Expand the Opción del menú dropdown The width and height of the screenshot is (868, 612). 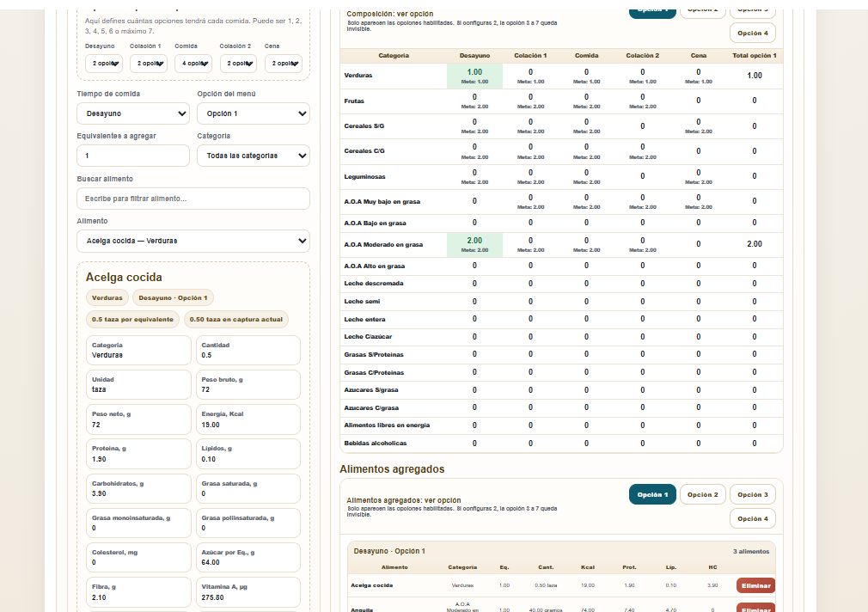(254, 113)
